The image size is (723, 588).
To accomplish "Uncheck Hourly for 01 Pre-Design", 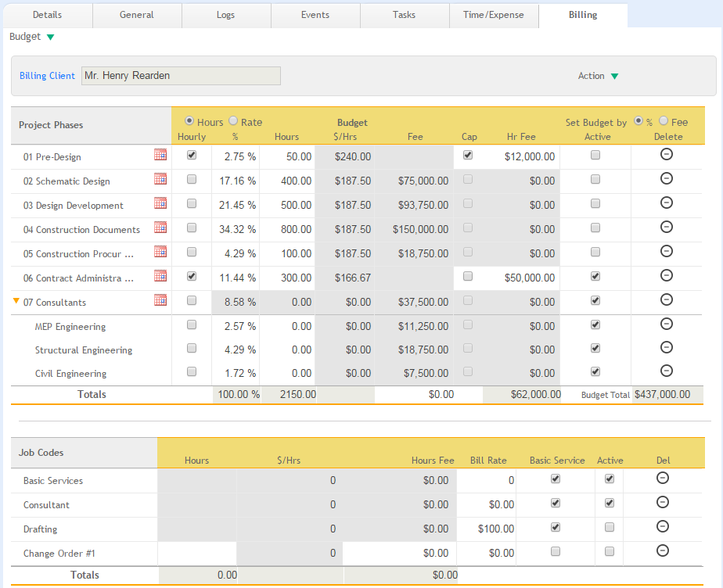I will 192,156.
